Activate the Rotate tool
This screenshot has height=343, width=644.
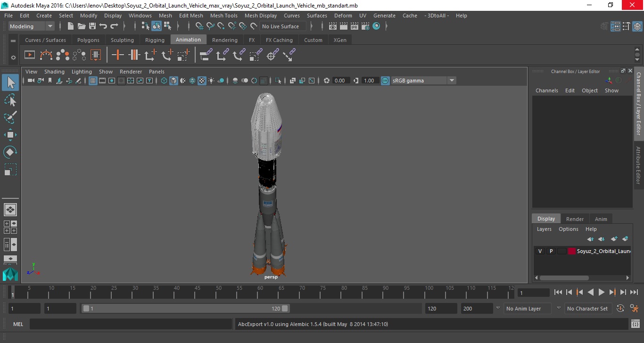coord(10,152)
